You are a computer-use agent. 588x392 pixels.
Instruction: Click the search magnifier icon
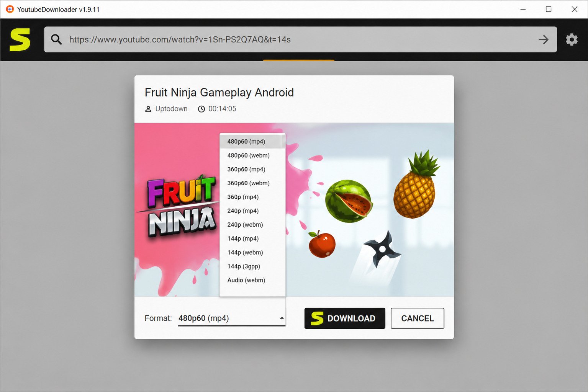click(x=56, y=39)
